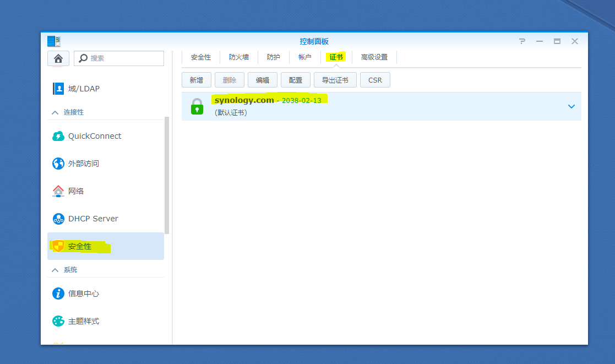Image resolution: width=615 pixels, height=364 pixels.
Task: Open help via the question mark icon
Action: point(522,41)
